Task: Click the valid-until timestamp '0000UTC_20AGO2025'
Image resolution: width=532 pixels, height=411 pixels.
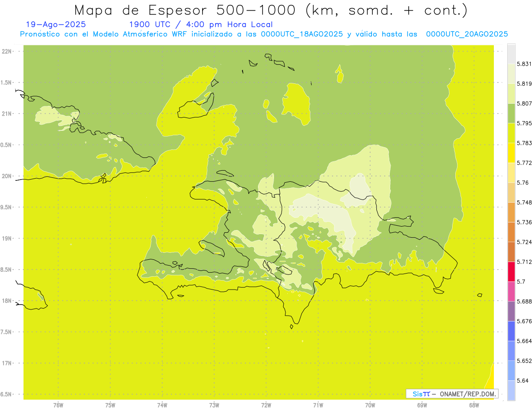Action: tap(467, 34)
